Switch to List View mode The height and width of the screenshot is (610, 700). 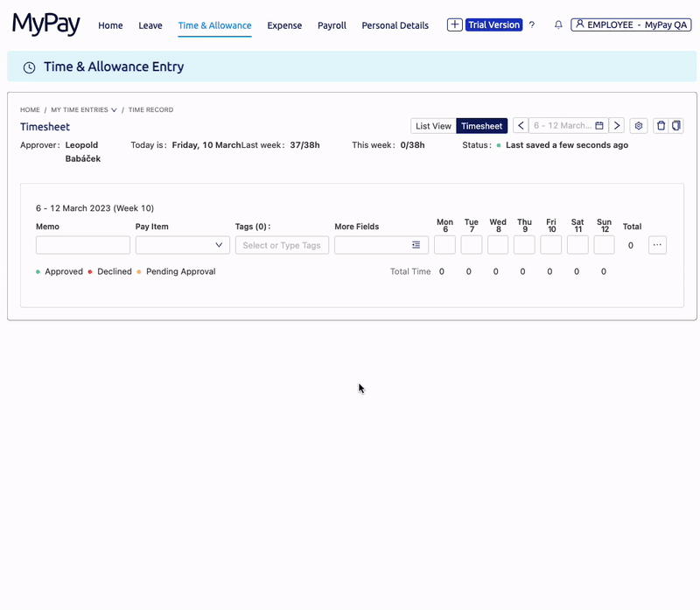432,125
